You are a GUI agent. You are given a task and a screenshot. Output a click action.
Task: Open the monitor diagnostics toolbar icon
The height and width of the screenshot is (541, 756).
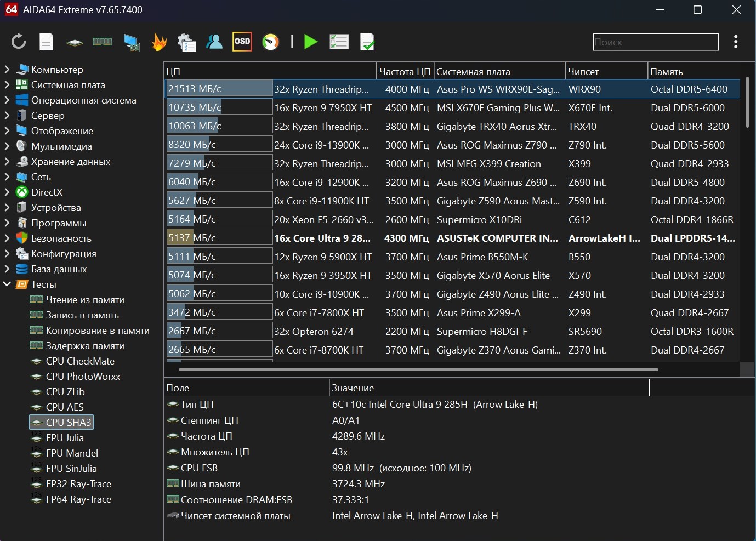coord(132,42)
